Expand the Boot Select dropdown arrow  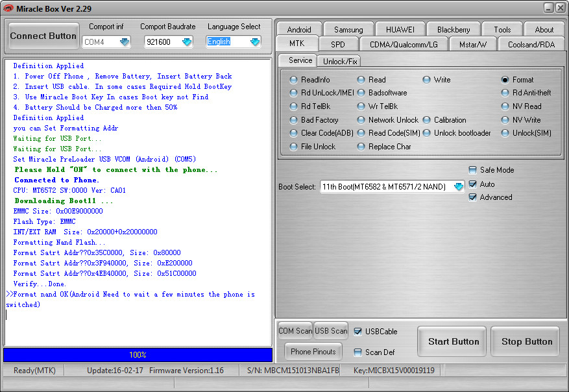458,186
